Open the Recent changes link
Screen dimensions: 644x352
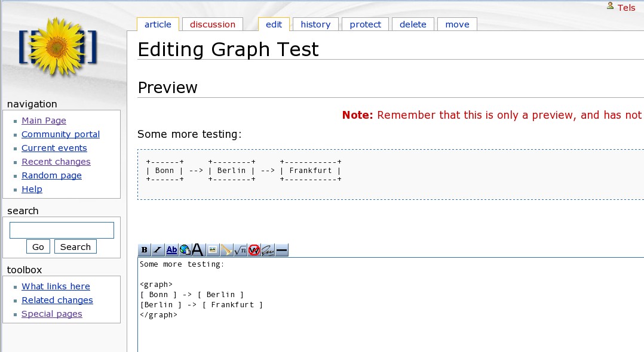point(56,162)
